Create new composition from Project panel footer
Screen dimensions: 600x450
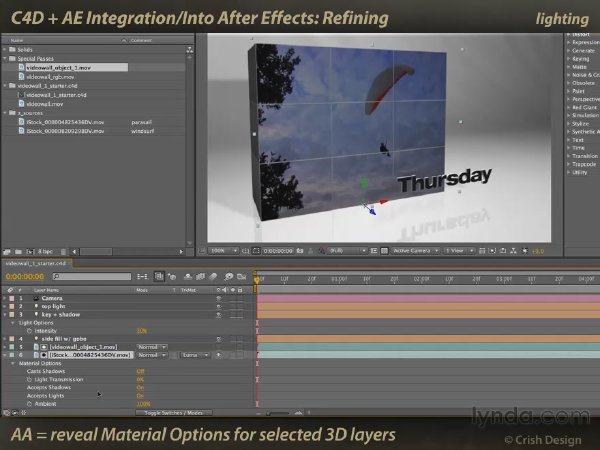30,252
